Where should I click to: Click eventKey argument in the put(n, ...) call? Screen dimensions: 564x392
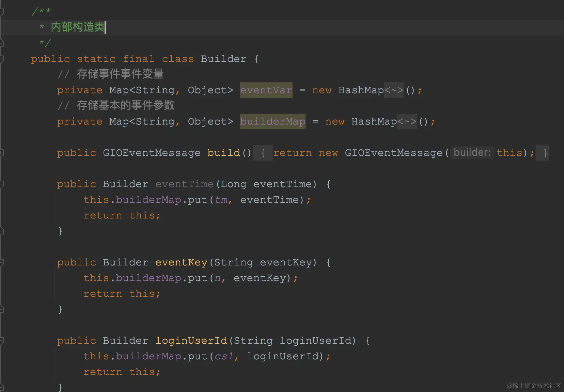[260, 278]
